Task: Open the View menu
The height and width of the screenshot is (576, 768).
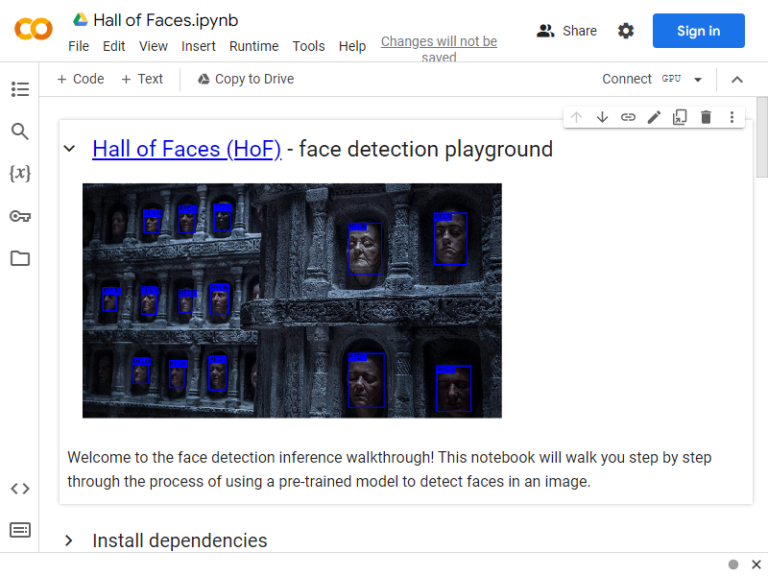Action: click(153, 46)
